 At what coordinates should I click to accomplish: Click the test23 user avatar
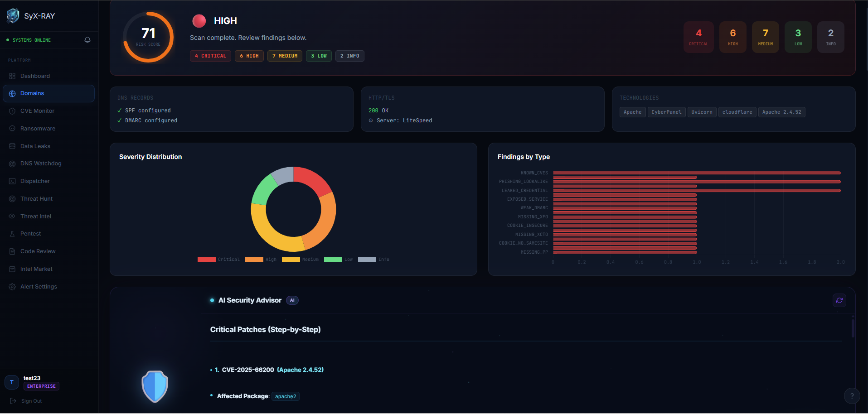[12, 382]
